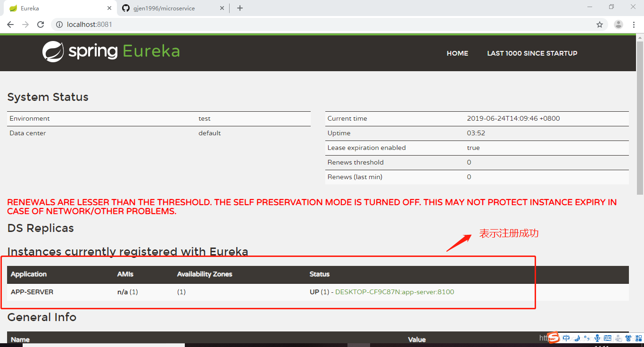Open the Sogou skin shirt icon
This screenshot has height=347, width=644.
(x=628, y=338)
